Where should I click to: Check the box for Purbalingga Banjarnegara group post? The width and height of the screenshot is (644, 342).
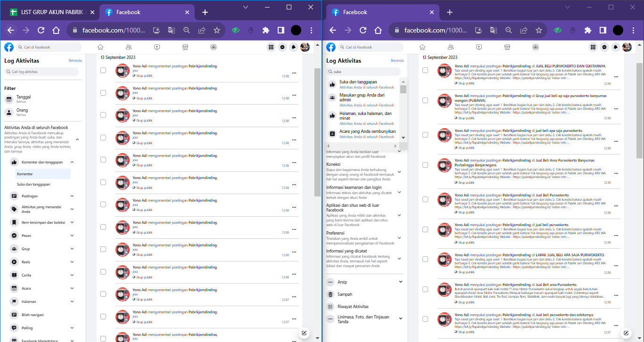click(x=425, y=165)
